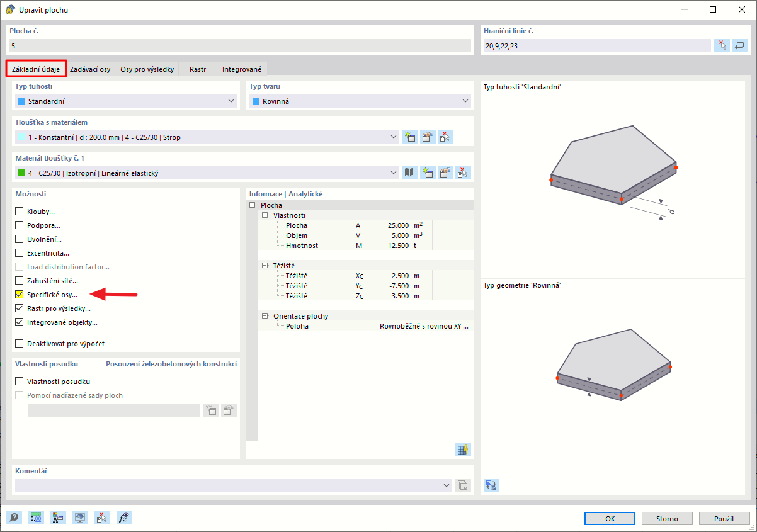Click the RFEM app icon in title bar
Image resolution: width=757 pixels, height=532 pixels.
pos(10,9)
